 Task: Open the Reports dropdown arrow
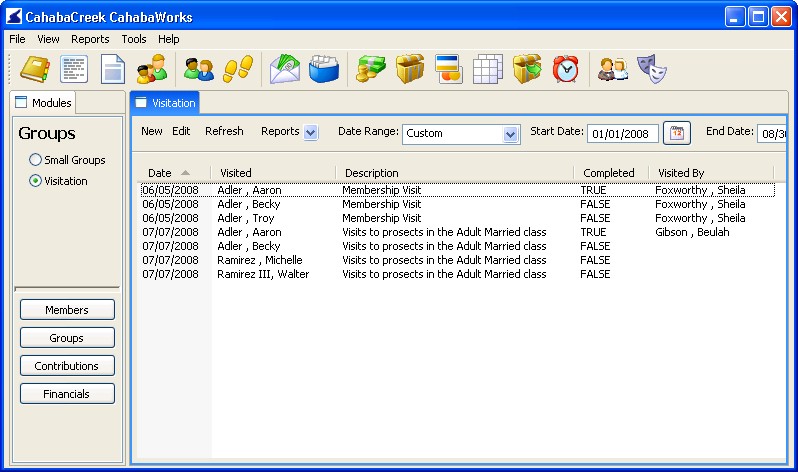310,132
